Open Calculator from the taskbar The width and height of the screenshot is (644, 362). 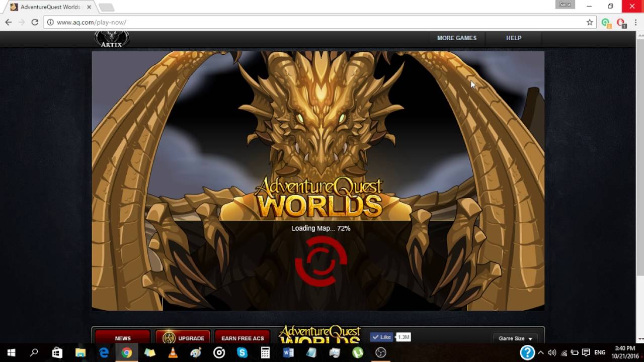tap(265, 353)
